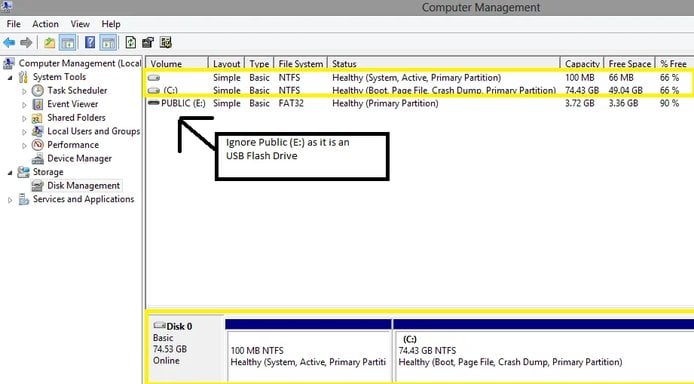
Task: Click Computer Management (Local) root icon
Action: click(9, 64)
